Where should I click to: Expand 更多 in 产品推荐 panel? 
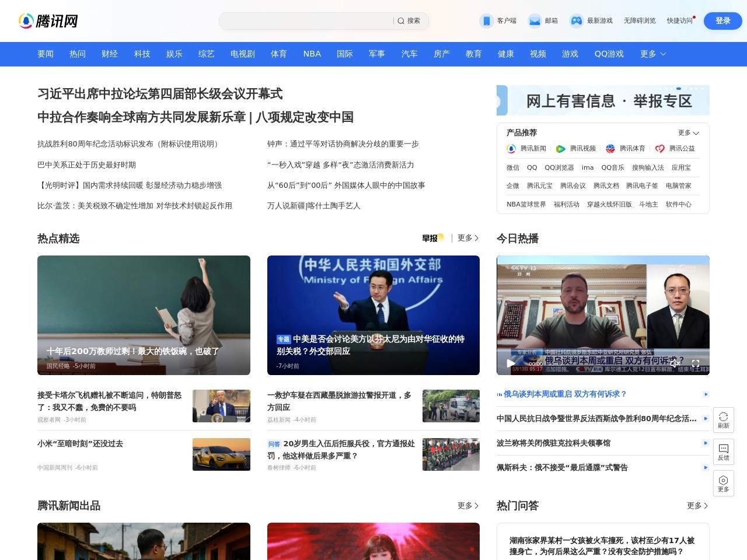coord(689,133)
